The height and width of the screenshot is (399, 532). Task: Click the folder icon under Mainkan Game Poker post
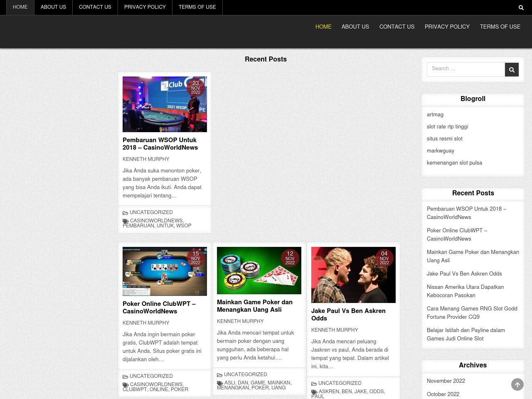pyautogui.click(x=219, y=375)
